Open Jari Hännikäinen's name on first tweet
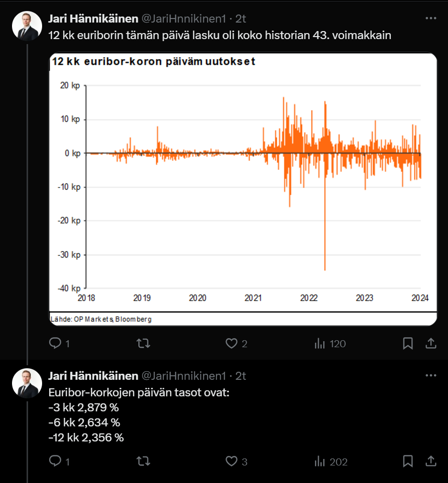Image resolution: width=448 pixels, height=483 pixels. pos(93,19)
